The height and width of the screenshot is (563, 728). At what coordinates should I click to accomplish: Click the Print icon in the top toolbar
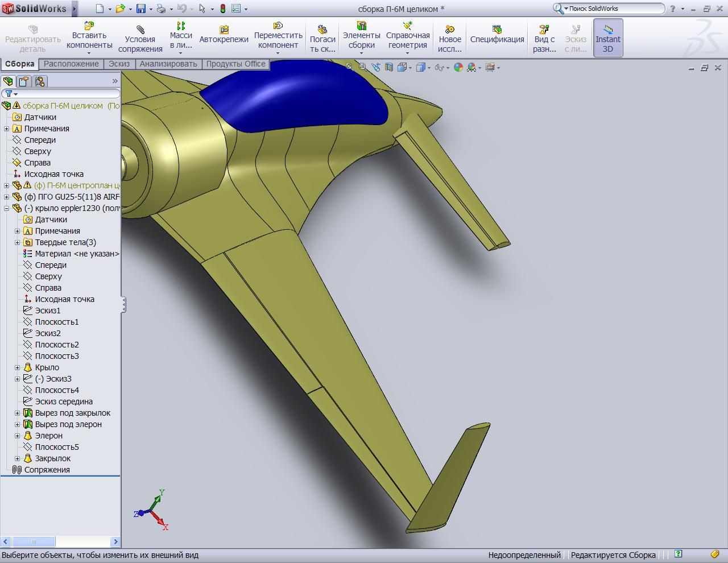(x=161, y=9)
